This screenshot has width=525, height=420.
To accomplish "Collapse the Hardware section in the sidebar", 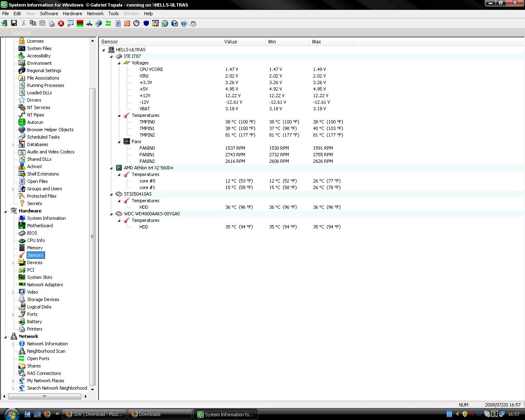I will (5, 211).
